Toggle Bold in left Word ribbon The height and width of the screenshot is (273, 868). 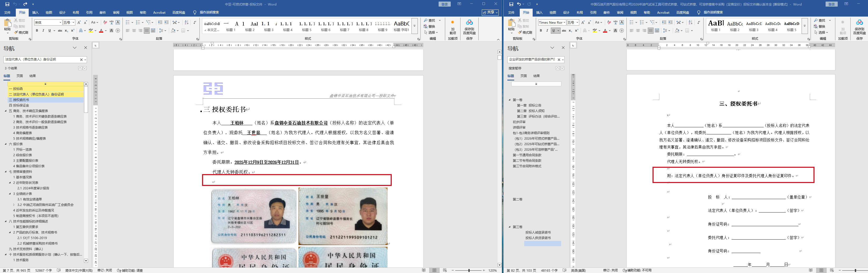click(37, 31)
